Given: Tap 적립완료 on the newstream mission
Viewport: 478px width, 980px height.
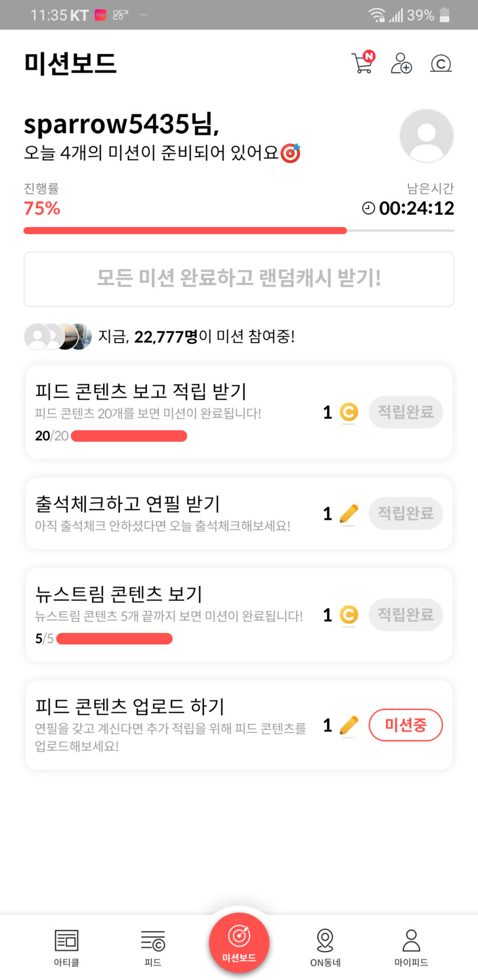Looking at the screenshot, I should coord(405,615).
